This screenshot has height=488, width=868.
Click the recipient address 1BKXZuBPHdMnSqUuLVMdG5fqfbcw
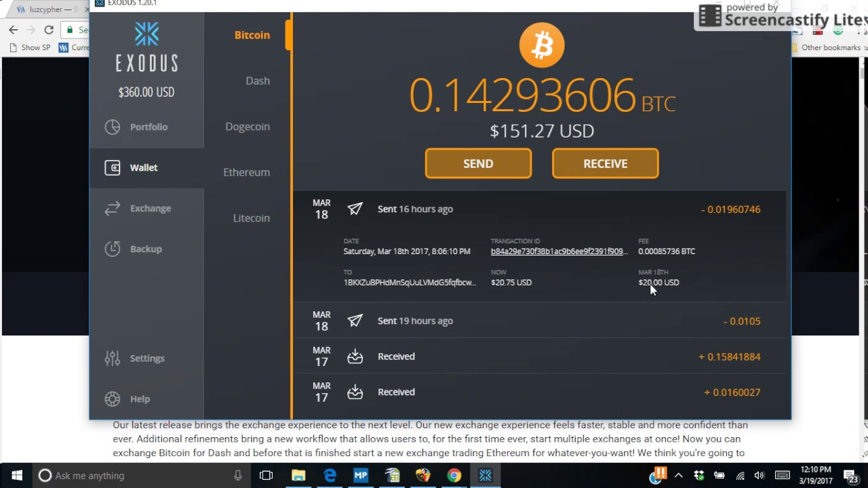(410, 283)
